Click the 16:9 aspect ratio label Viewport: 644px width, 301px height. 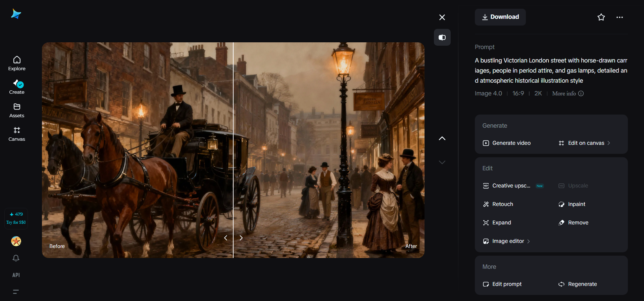click(518, 93)
